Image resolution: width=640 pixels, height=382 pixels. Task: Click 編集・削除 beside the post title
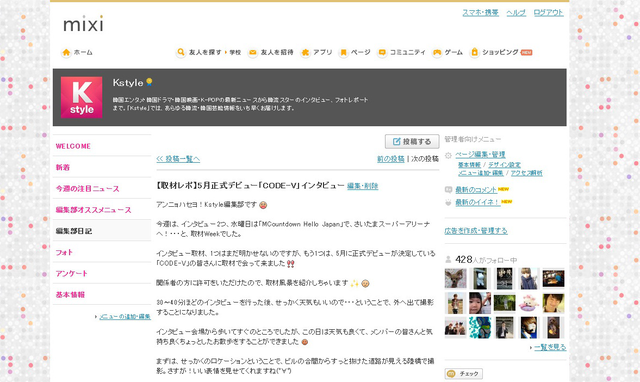[x=362, y=186]
